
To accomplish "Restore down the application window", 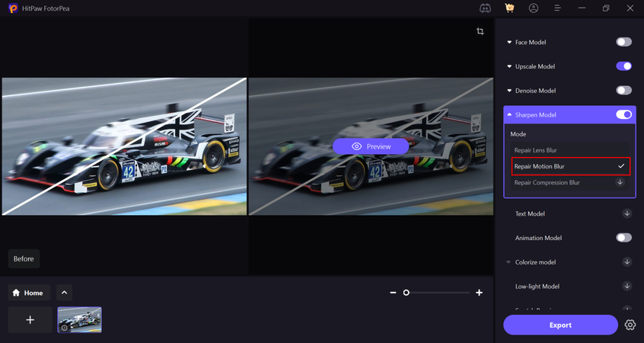I will pyautogui.click(x=606, y=8).
